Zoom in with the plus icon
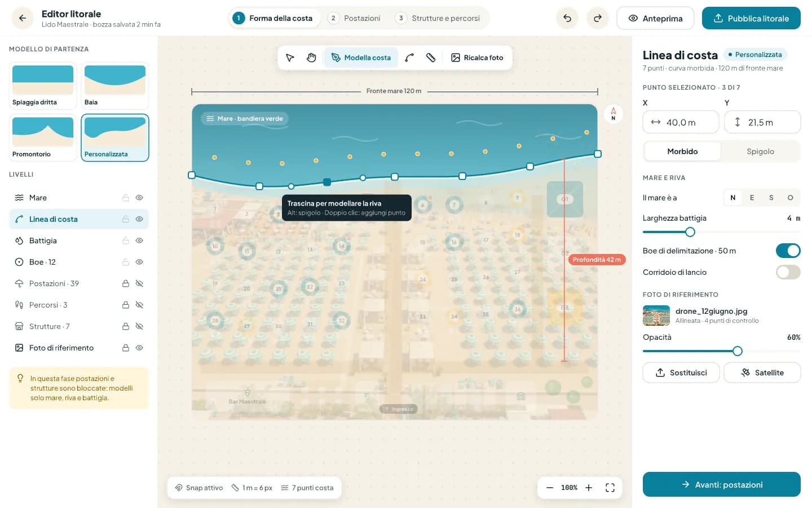The image size is (812, 508). [x=589, y=488]
